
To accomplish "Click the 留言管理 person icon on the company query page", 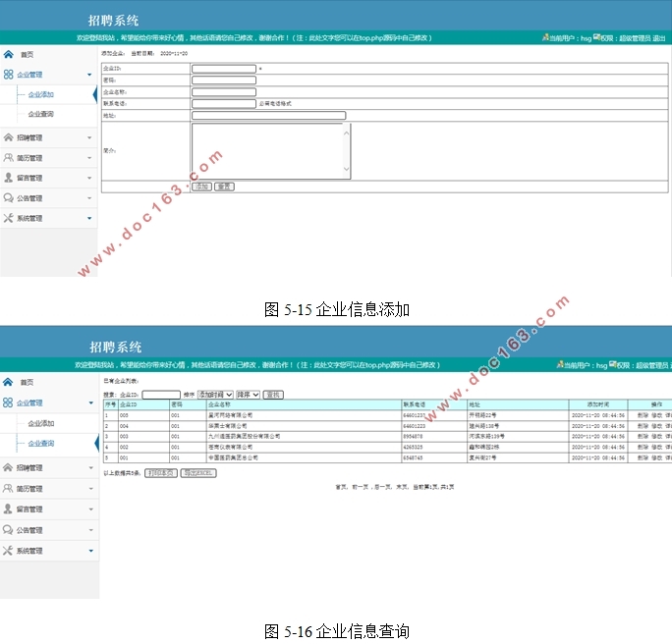I will pyautogui.click(x=8, y=509).
